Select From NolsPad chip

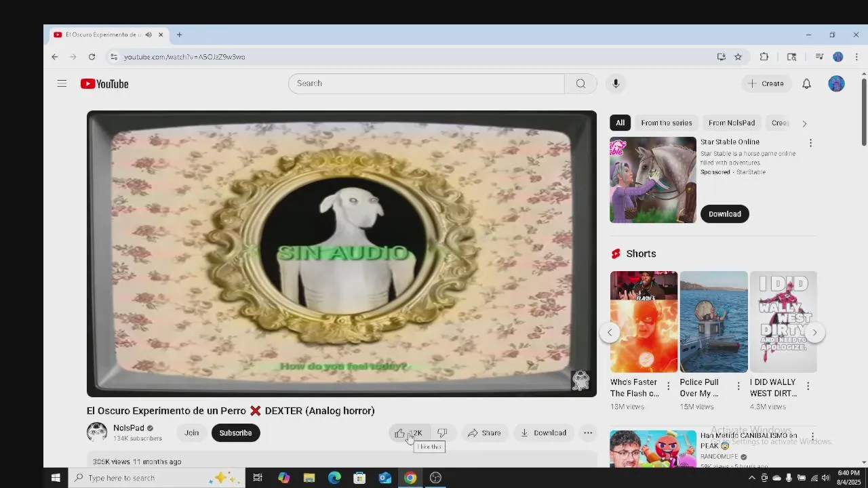[x=732, y=123]
